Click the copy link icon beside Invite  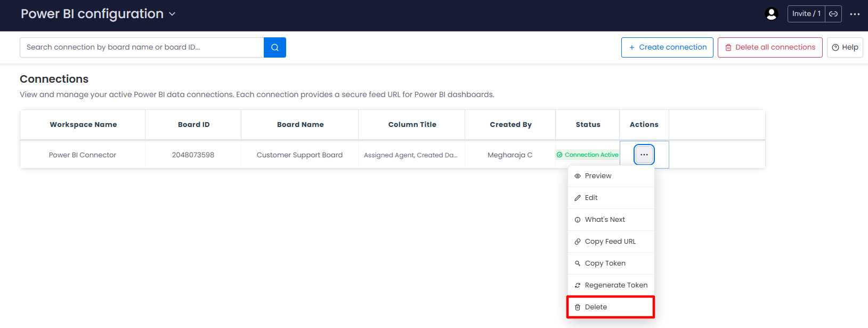833,14
